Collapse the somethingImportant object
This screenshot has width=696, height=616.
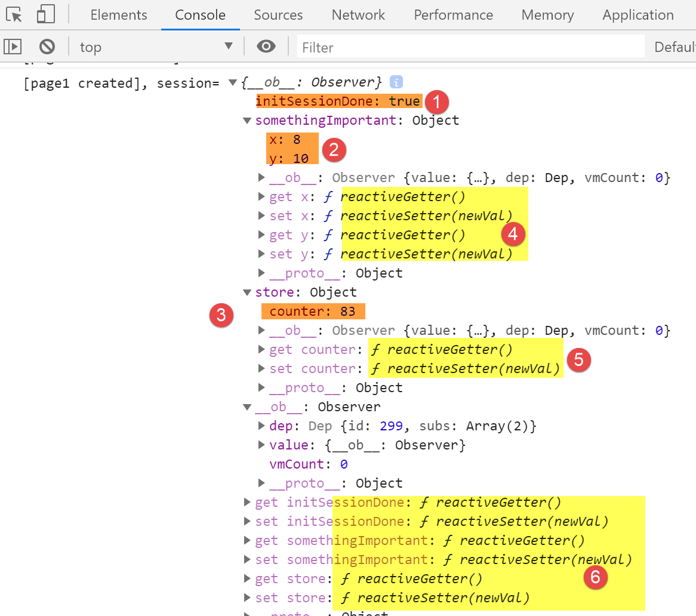point(247,121)
